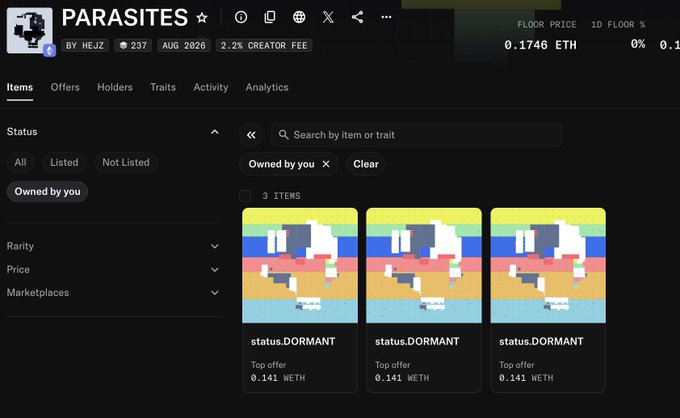Click the BY HEJZ creator tag
The image size is (680, 418).
(x=85, y=46)
